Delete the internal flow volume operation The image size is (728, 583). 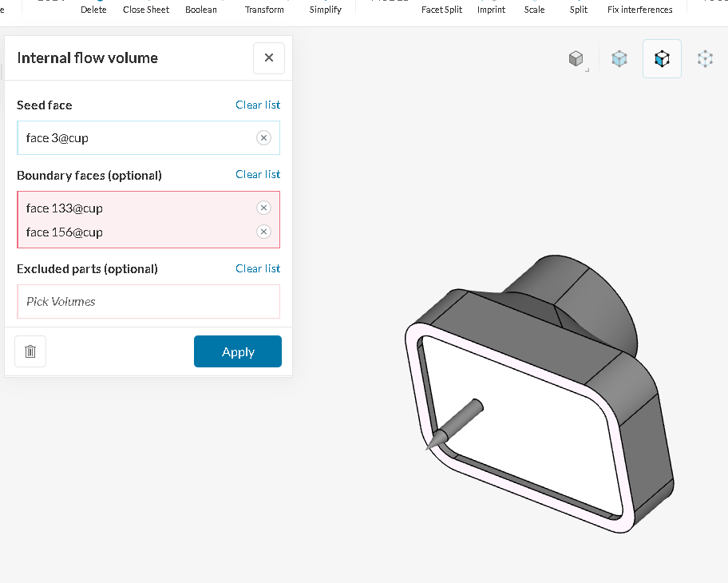pyautogui.click(x=30, y=351)
